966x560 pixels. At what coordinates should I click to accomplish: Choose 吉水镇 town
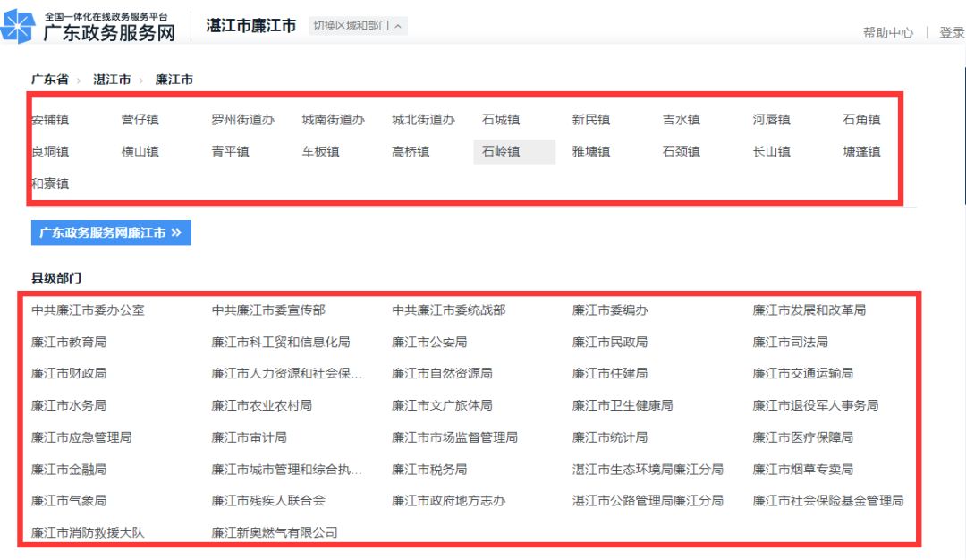[x=682, y=120]
